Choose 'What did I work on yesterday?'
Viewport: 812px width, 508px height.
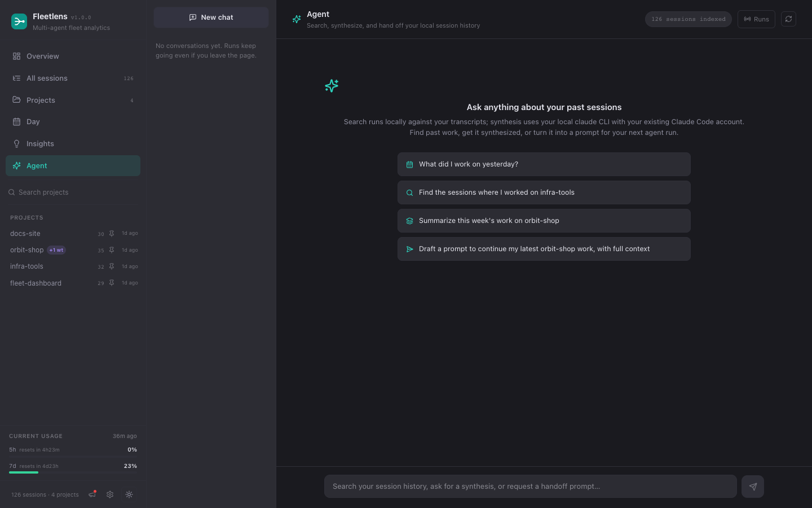544,164
